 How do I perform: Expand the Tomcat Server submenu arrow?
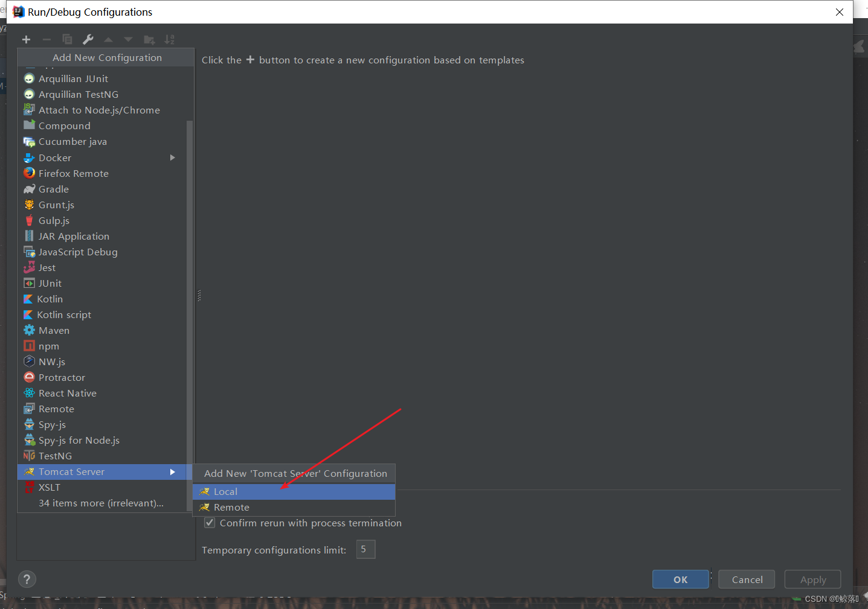pyautogui.click(x=173, y=472)
